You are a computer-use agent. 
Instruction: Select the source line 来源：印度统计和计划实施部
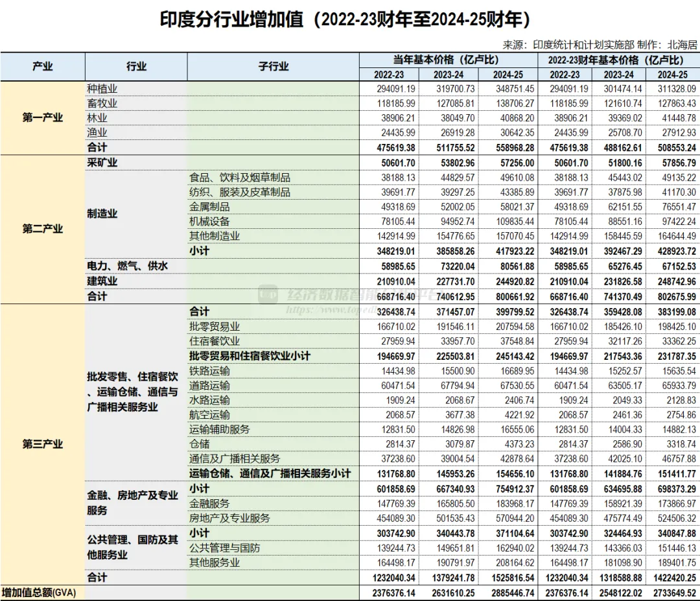tap(568, 45)
